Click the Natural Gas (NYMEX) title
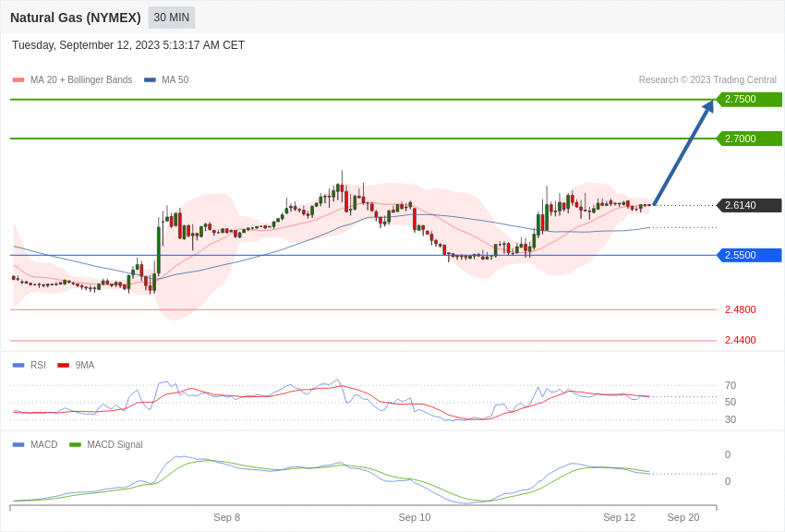 click(76, 18)
